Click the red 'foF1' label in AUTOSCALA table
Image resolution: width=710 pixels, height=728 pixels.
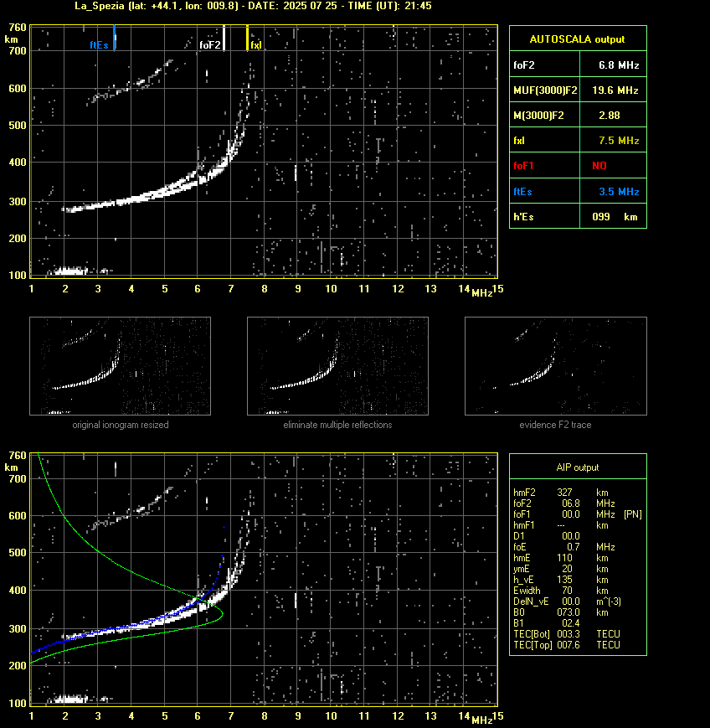tap(523, 166)
